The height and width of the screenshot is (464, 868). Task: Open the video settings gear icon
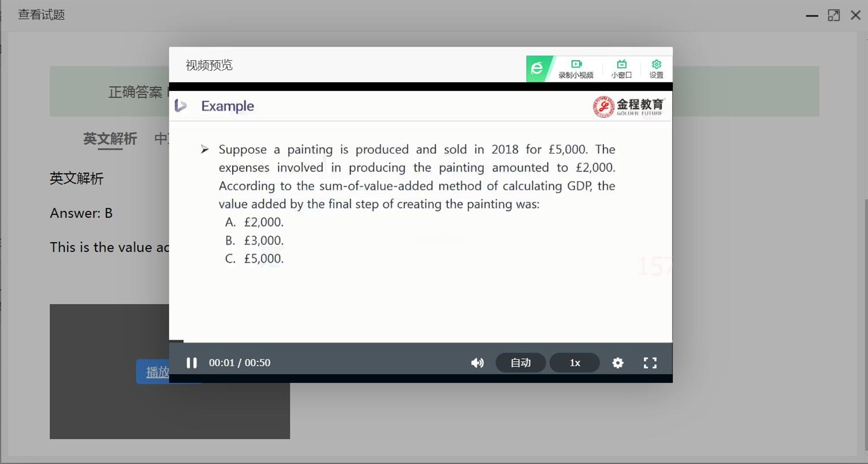(618, 363)
